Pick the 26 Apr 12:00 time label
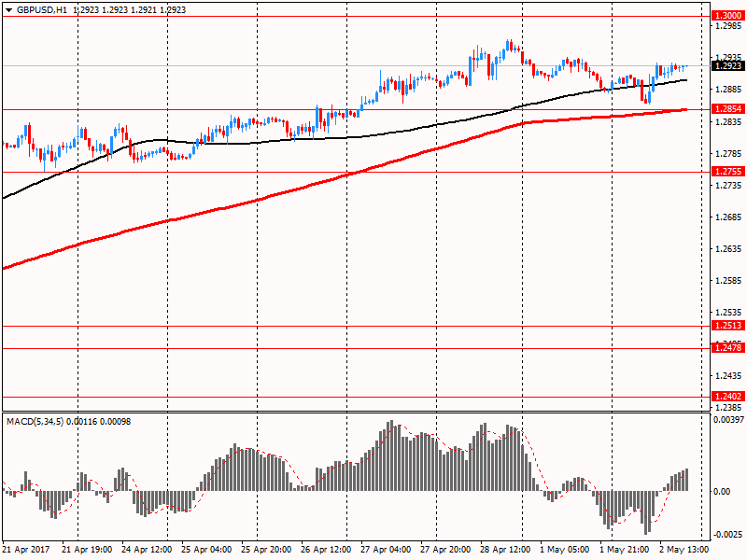Screen dimensions: 747x560 coord(326,550)
